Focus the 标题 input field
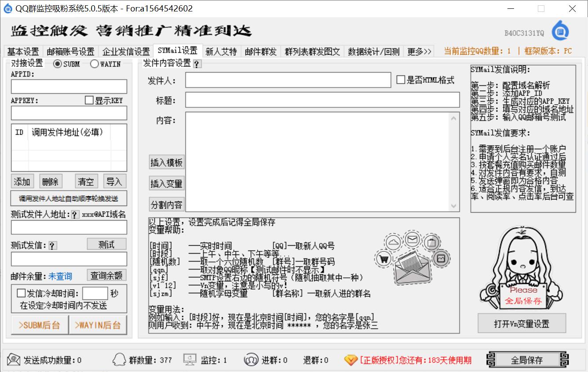The width and height of the screenshot is (588, 372). [323, 100]
